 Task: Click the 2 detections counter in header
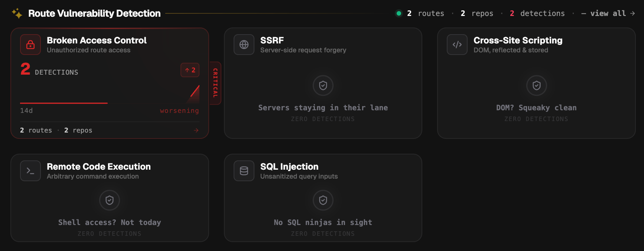point(537,13)
